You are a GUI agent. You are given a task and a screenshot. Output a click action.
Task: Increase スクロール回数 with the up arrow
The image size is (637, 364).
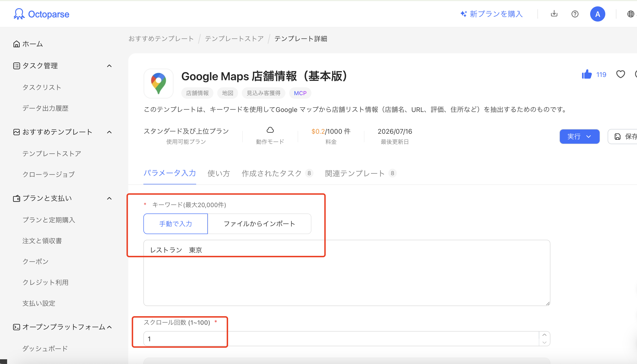[544, 335]
